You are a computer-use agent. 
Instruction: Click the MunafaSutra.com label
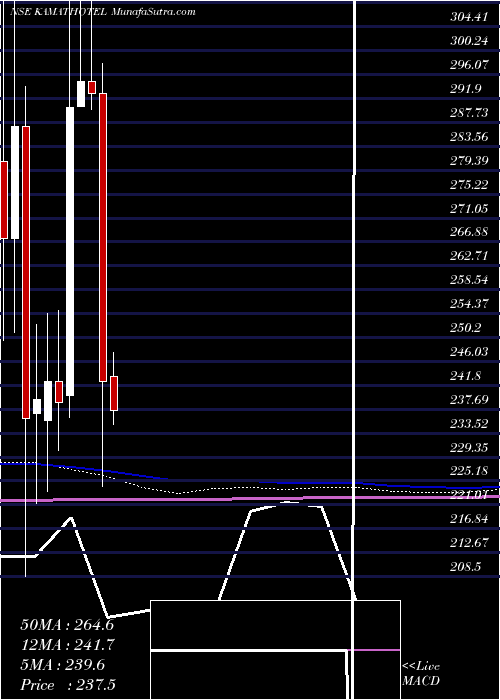154,12
